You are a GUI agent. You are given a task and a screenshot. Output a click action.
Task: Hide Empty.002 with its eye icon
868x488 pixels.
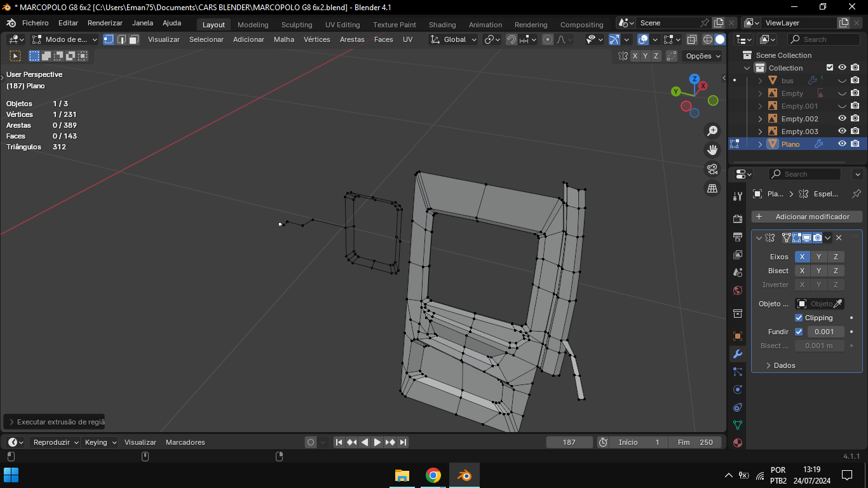(x=842, y=119)
